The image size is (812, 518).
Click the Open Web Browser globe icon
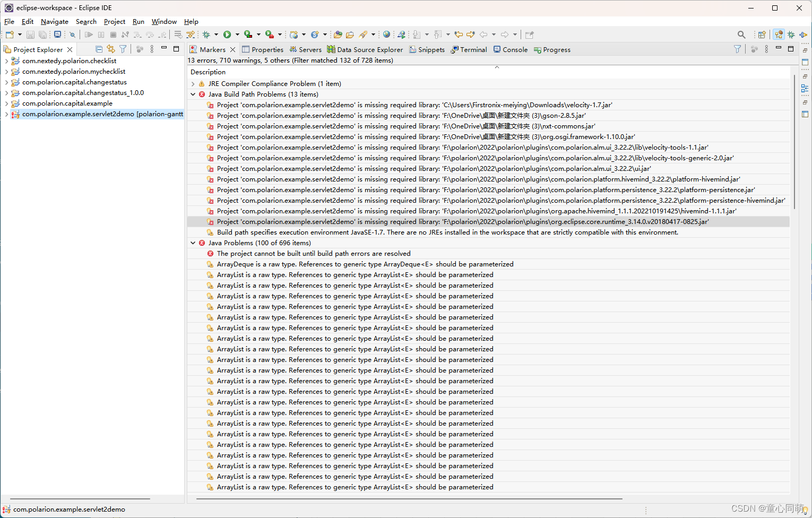(x=387, y=34)
